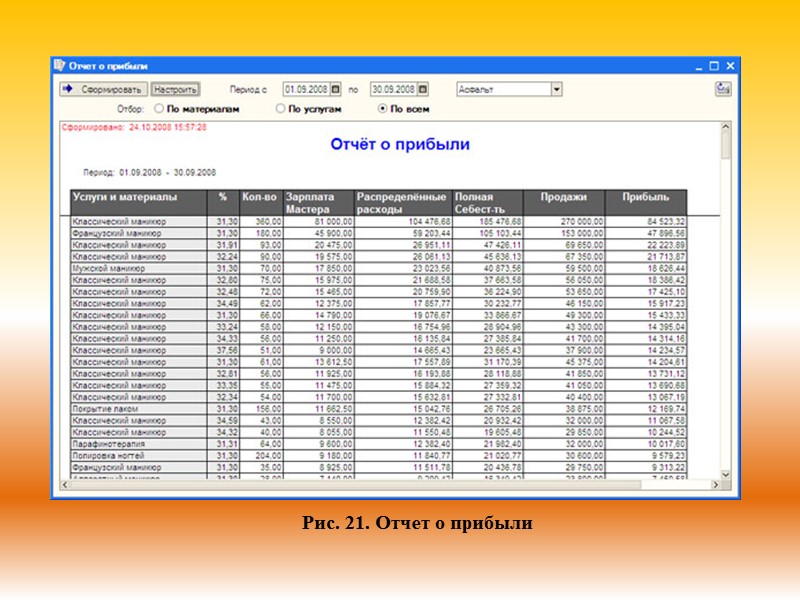Image resolution: width=800 pixels, height=600 pixels.
Task: Click the vertical scrollbar thumb
Action: tap(726, 145)
